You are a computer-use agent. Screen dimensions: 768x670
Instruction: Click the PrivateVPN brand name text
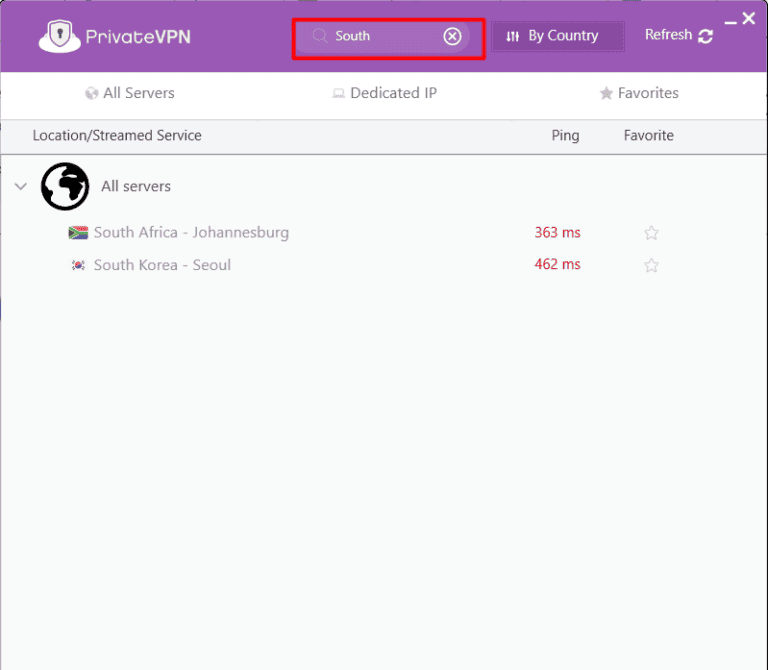pos(138,37)
